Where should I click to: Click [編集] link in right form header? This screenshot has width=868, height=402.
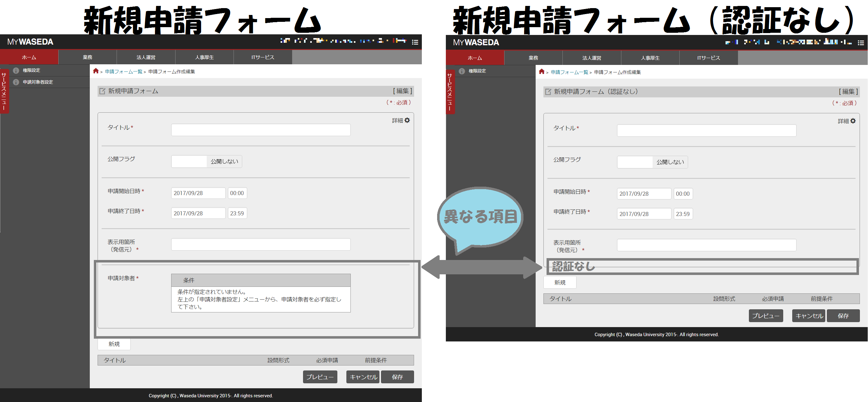pyautogui.click(x=848, y=92)
